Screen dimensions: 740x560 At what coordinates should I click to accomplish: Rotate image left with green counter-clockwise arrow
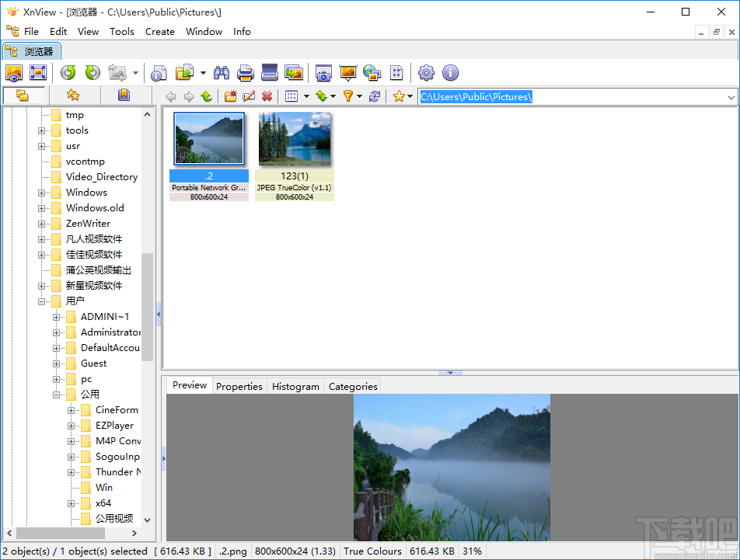click(x=68, y=73)
